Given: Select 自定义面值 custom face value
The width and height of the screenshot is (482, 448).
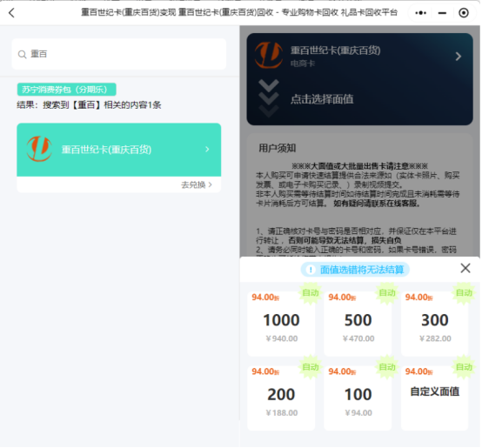Looking at the screenshot, I should click(x=435, y=398).
